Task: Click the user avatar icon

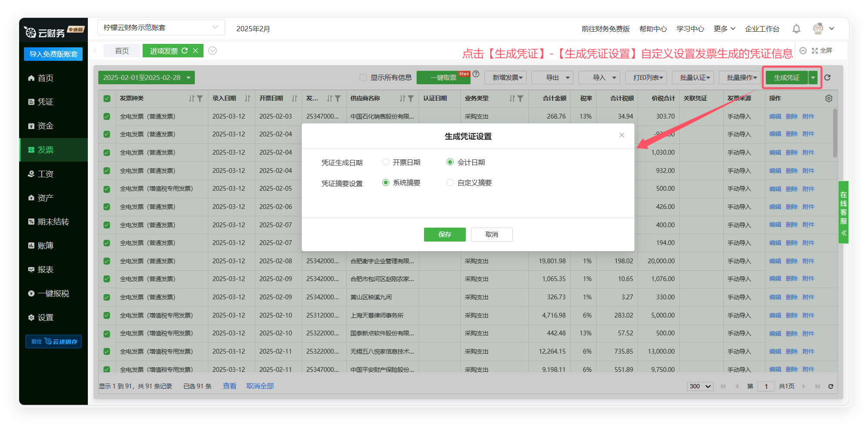Action: (818, 29)
